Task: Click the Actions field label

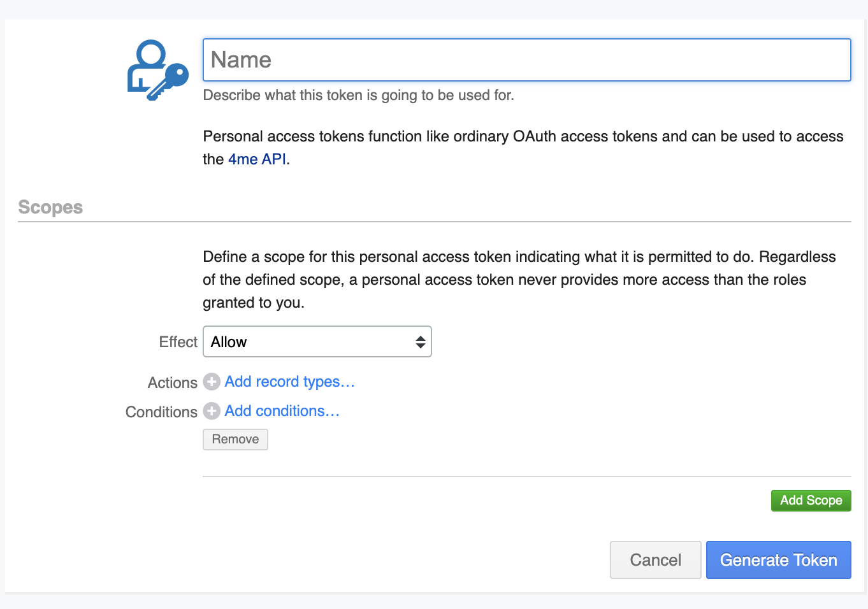Action: tap(173, 383)
